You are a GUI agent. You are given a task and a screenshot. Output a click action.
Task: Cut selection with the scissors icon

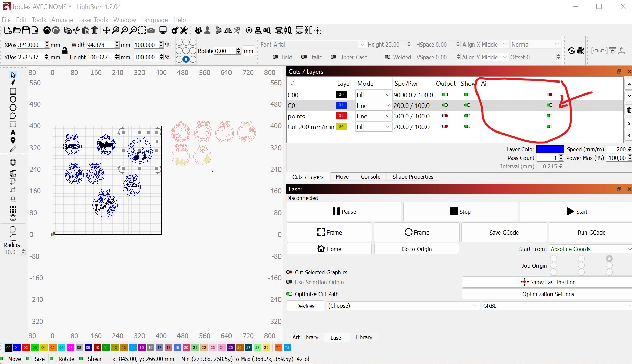click(77, 30)
